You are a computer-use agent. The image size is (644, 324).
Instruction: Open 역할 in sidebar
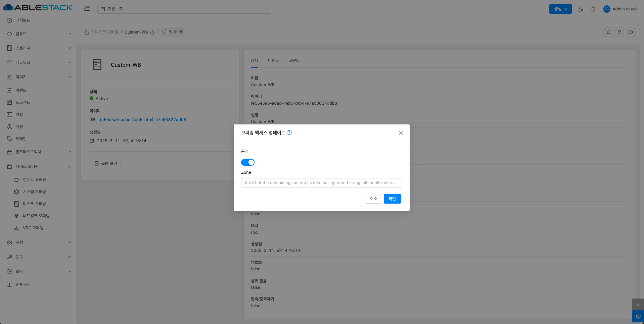38,114
